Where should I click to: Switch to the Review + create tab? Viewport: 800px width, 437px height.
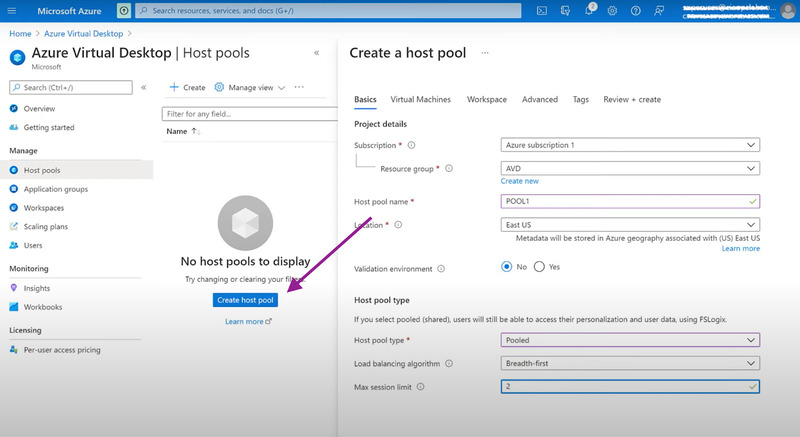pos(632,99)
